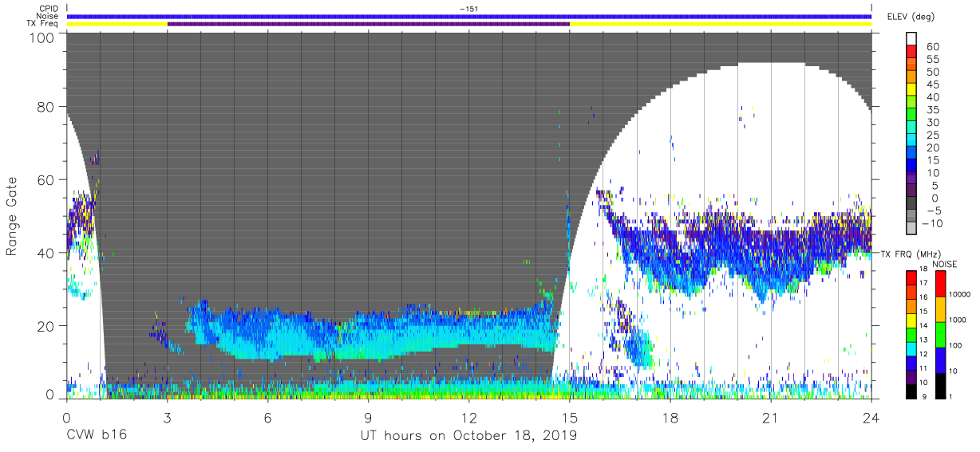This screenshot has height=452, width=980.
Task: Click the 1000 tick on NOISE legend
Action: [958, 320]
